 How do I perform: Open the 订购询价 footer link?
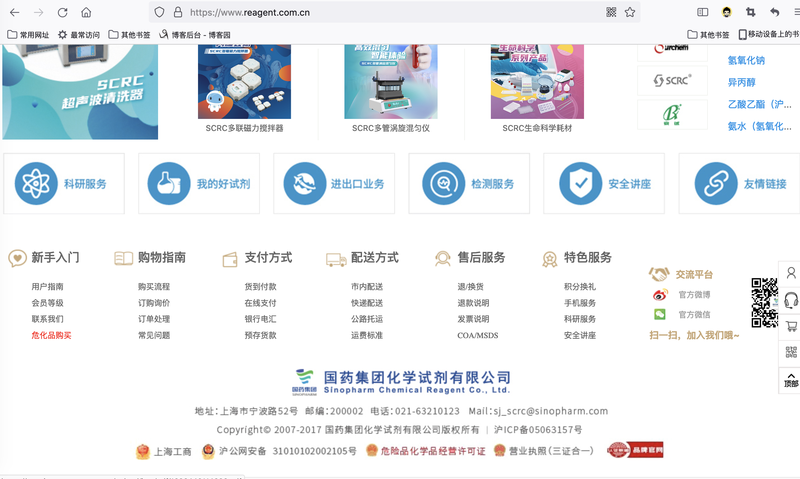coord(154,303)
